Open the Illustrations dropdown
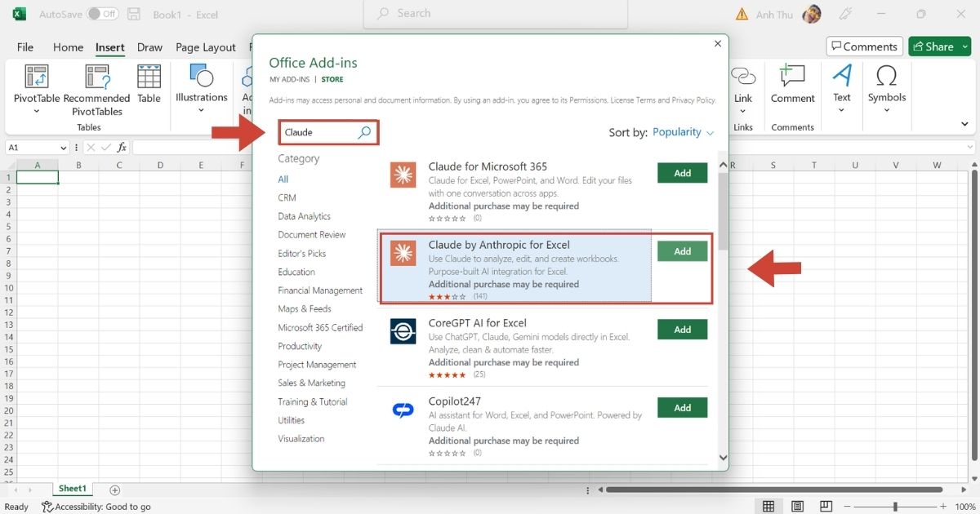This screenshot has height=514, width=980. point(201,89)
